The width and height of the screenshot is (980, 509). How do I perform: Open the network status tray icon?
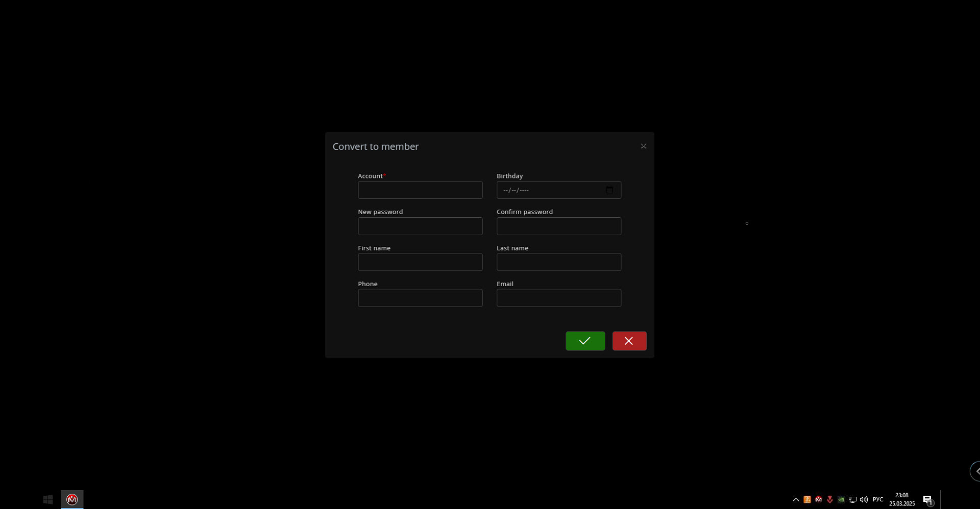pos(852,500)
